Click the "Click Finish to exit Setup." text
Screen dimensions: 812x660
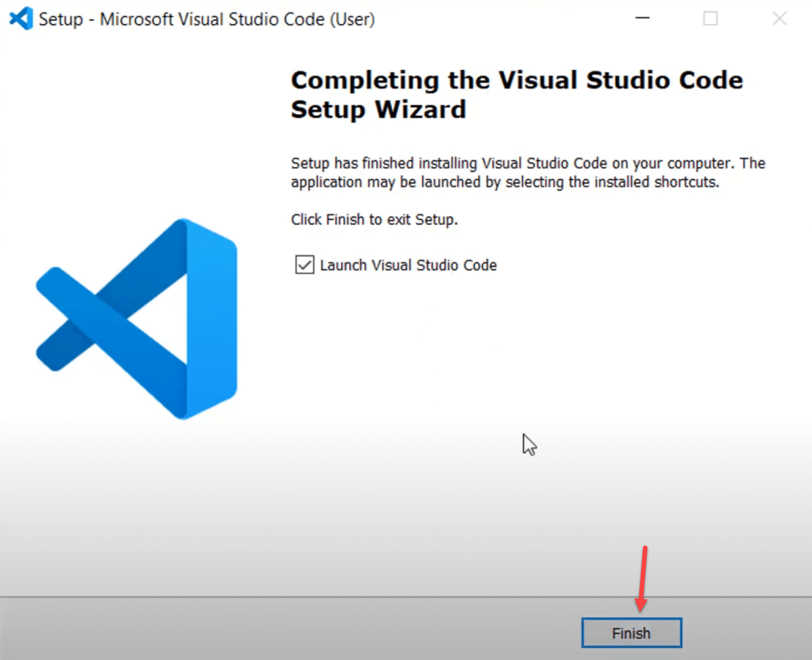pyautogui.click(x=374, y=219)
